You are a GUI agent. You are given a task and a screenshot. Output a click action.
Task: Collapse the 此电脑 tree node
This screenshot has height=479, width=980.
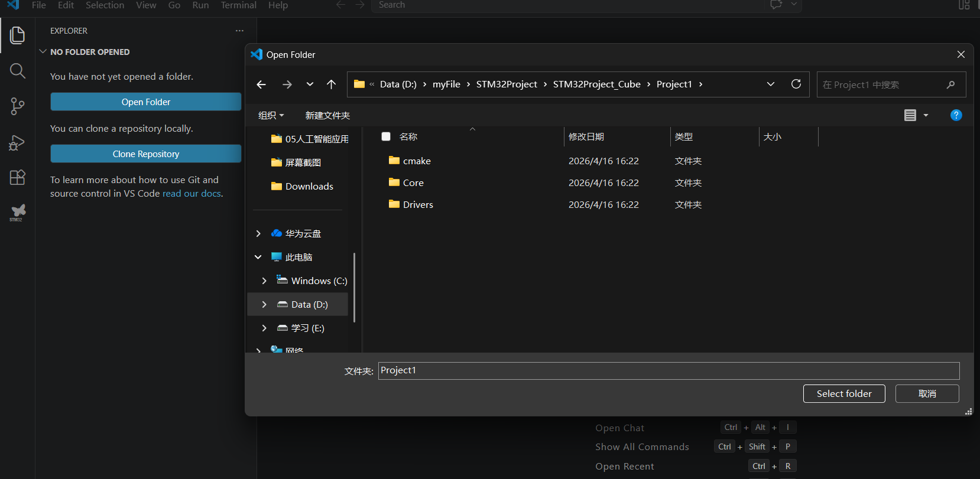pos(258,257)
